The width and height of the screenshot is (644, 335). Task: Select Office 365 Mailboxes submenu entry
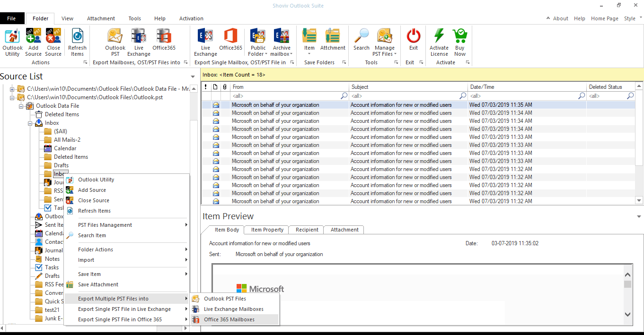[x=235, y=319]
